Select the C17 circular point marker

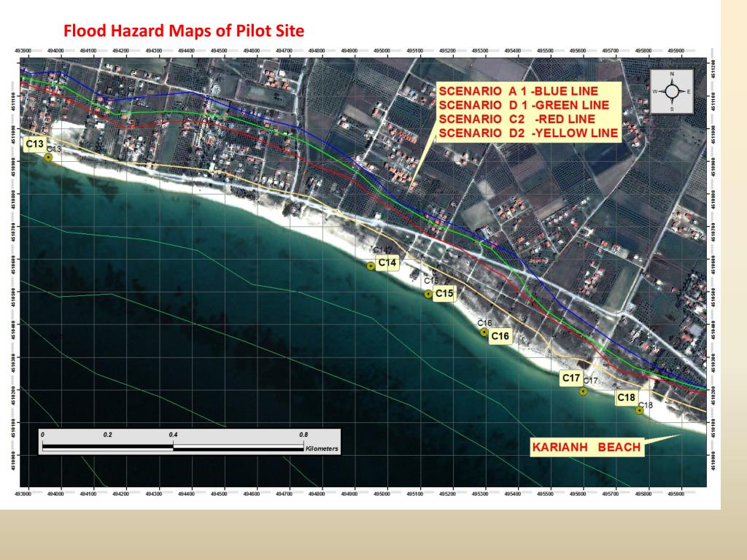583,392
